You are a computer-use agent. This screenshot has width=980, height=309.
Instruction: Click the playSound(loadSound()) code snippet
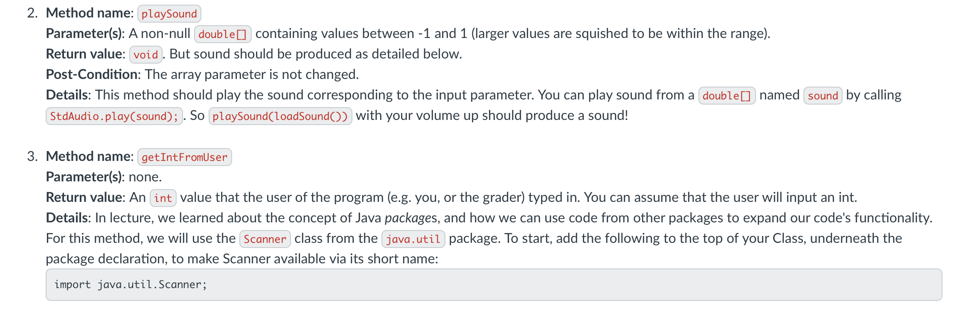280,116
